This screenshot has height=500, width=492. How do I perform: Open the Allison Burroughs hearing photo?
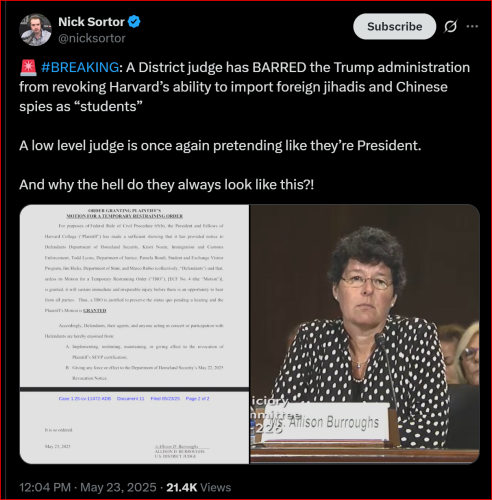365,334
